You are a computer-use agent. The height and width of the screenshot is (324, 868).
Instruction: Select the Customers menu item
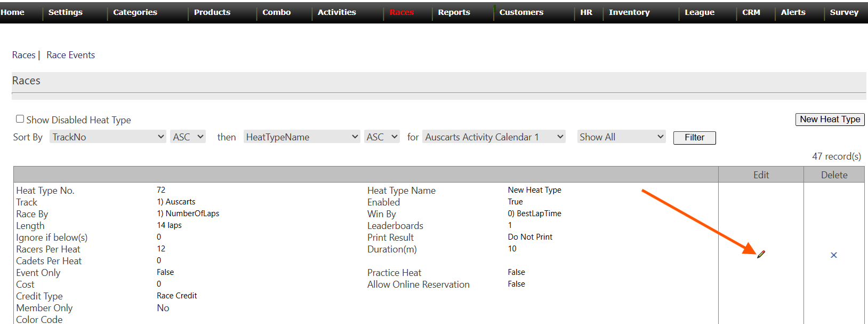point(521,12)
